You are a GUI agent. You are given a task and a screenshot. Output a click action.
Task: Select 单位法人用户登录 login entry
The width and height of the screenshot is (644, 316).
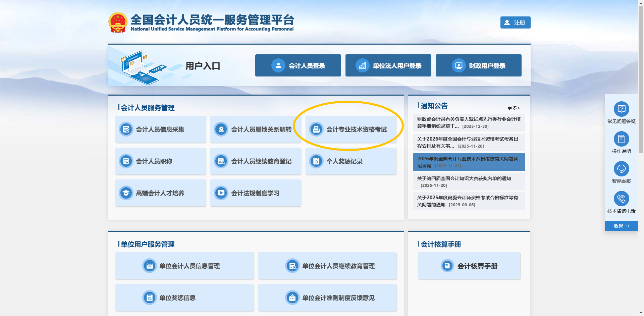point(388,65)
